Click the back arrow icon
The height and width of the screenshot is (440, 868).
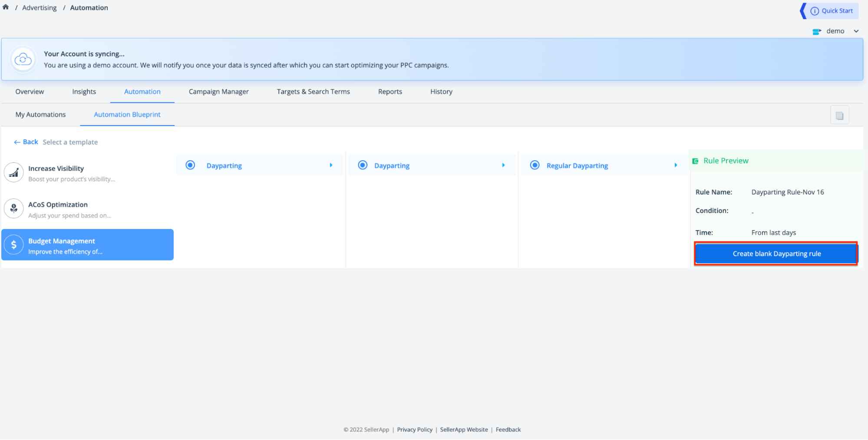17,142
